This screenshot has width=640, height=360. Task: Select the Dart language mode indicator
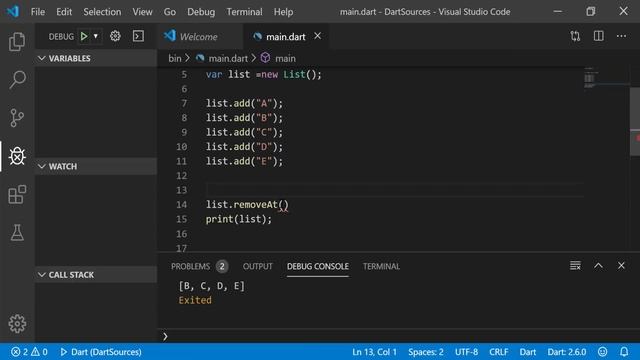[527, 352]
